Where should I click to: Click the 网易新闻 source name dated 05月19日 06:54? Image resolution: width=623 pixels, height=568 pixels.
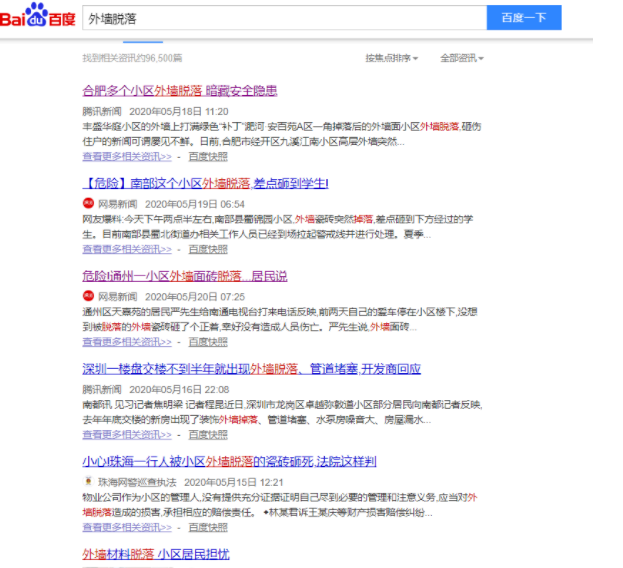coord(118,204)
